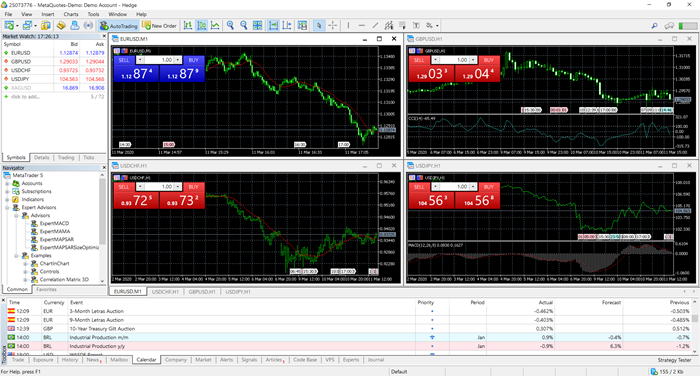Switch to the GBPUSD,H1 chart tab

(x=202, y=292)
